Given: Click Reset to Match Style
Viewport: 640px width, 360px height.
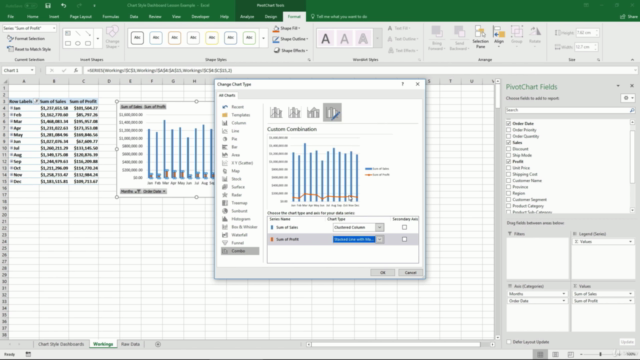Looking at the screenshot, I should tap(29, 49).
